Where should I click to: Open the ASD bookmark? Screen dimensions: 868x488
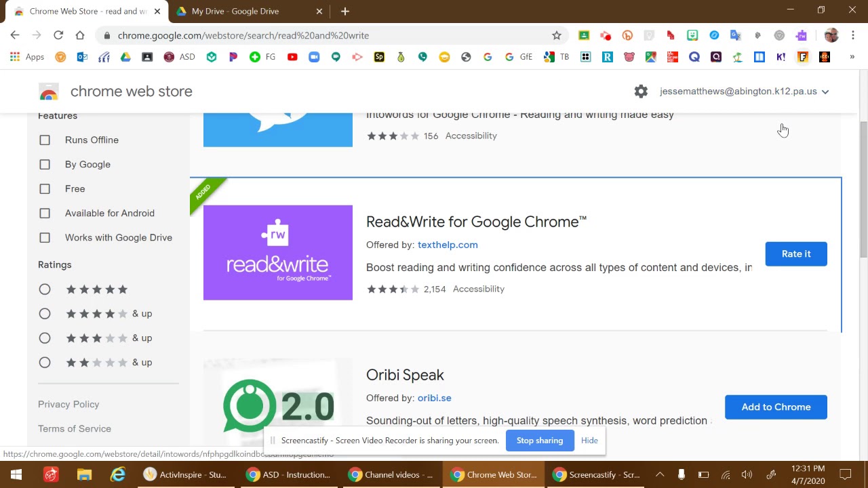[x=180, y=57]
